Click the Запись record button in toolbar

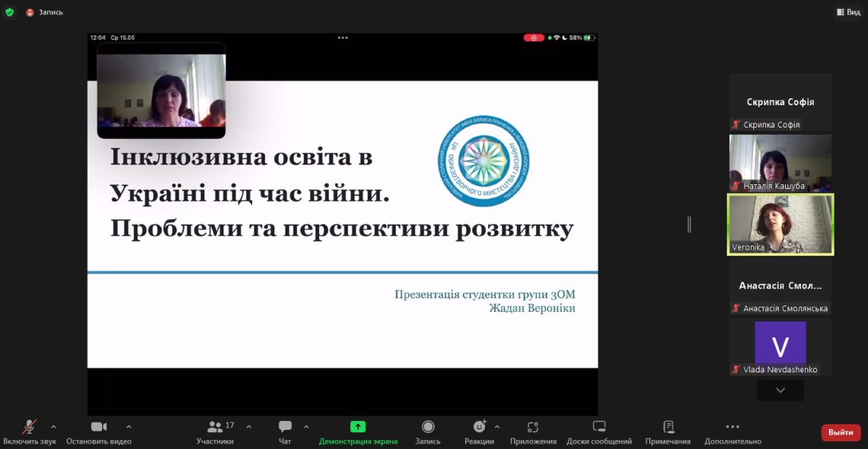click(428, 432)
